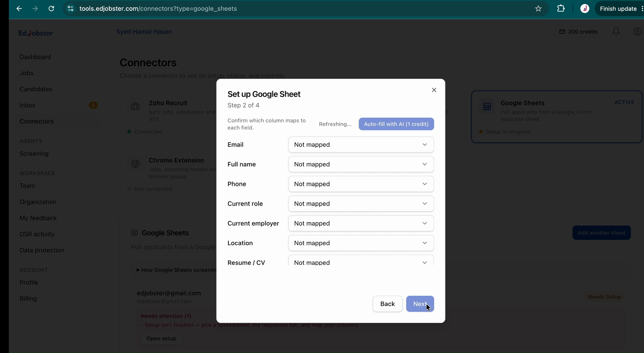Go back using the browser arrow
This screenshot has height=353, width=644.
(x=19, y=8)
